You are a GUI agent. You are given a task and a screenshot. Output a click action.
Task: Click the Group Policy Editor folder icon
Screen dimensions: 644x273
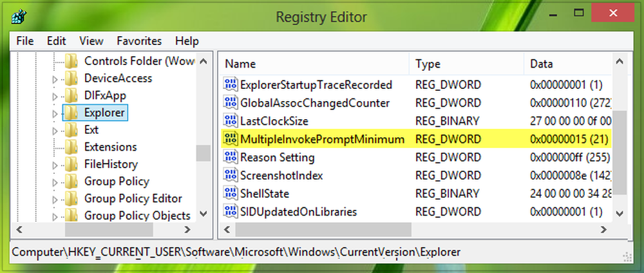(x=71, y=199)
